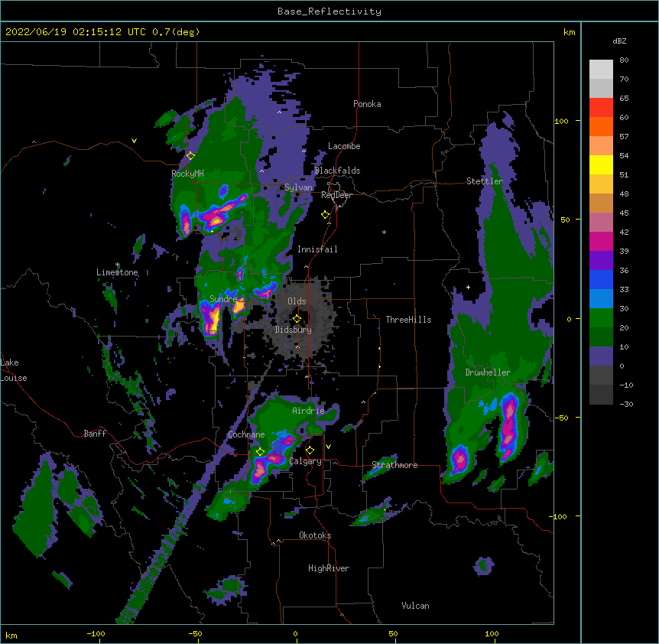Click the Limestone label
This screenshot has height=644, width=659.
click(117, 272)
